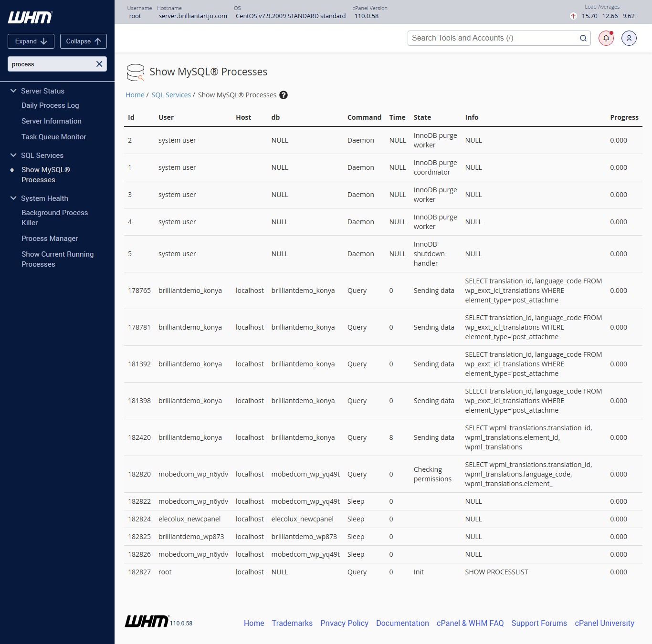
Task: Open the notifications bell icon
Action: pos(606,38)
